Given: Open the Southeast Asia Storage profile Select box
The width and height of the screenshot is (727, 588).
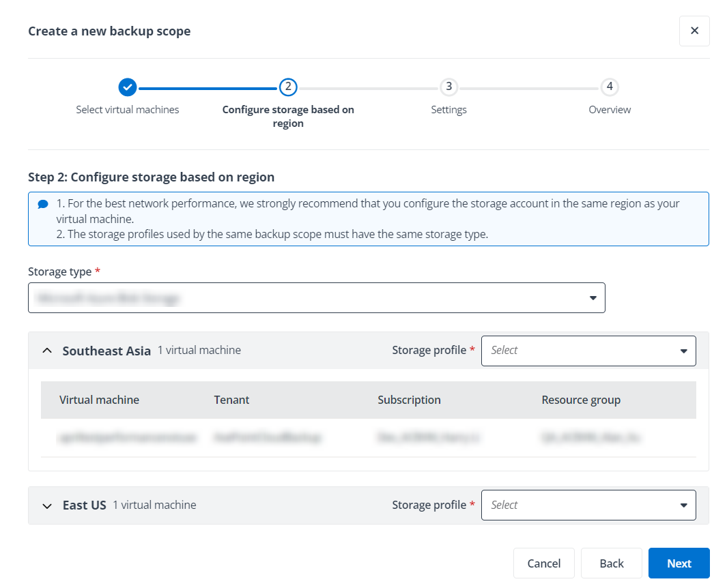Looking at the screenshot, I should tap(588, 351).
